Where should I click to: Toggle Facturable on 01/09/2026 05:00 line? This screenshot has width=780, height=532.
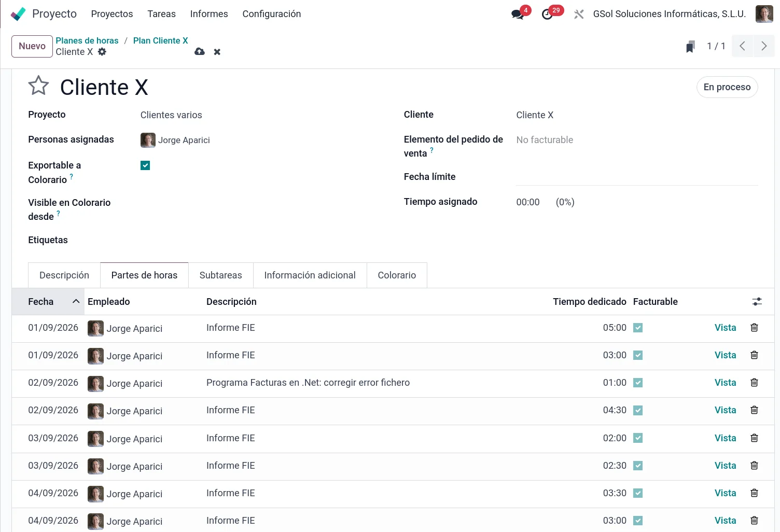tap(638, 328)
